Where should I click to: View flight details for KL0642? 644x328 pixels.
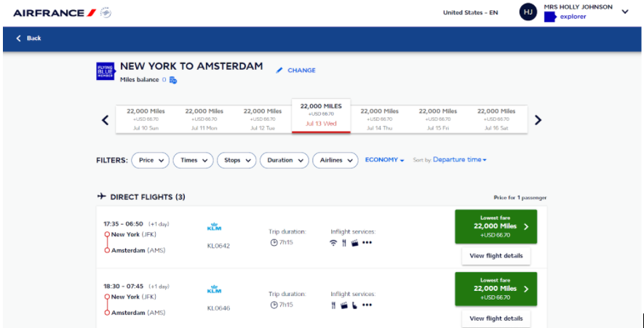click(x=496, y=256)
